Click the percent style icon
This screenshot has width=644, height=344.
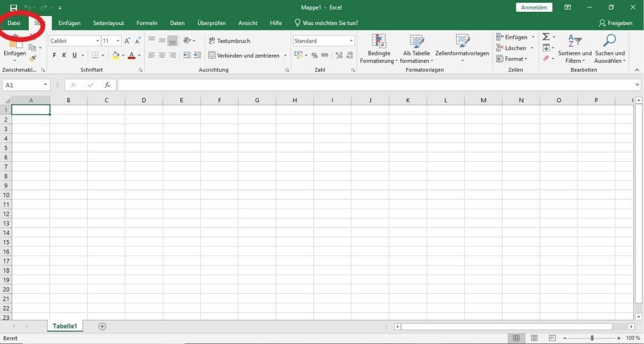[x=315, y=55]
